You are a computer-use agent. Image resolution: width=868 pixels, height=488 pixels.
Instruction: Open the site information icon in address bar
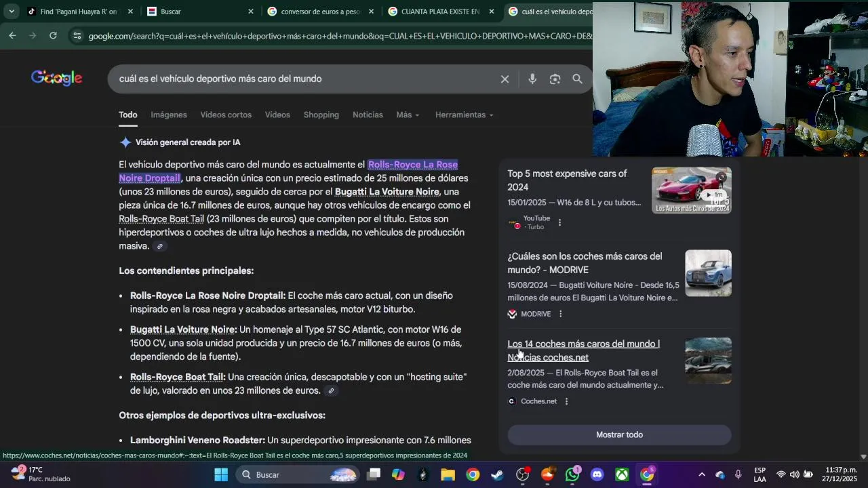77,36
